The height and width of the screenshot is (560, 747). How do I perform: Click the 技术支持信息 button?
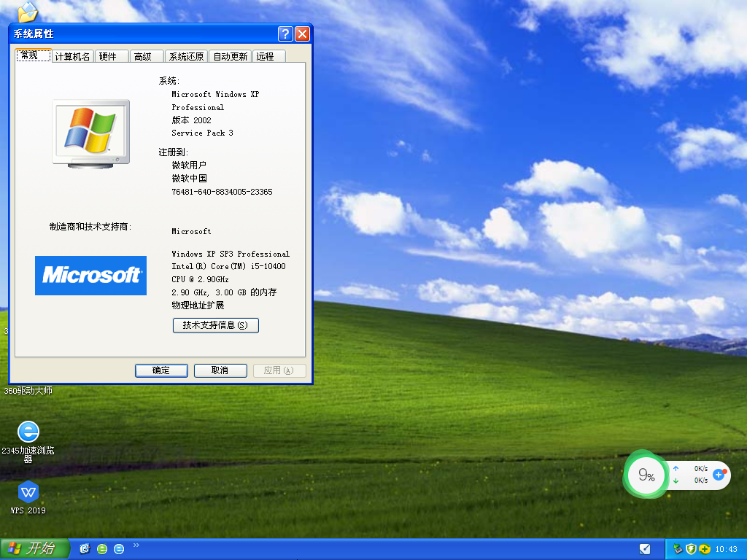tap(215, 325)
